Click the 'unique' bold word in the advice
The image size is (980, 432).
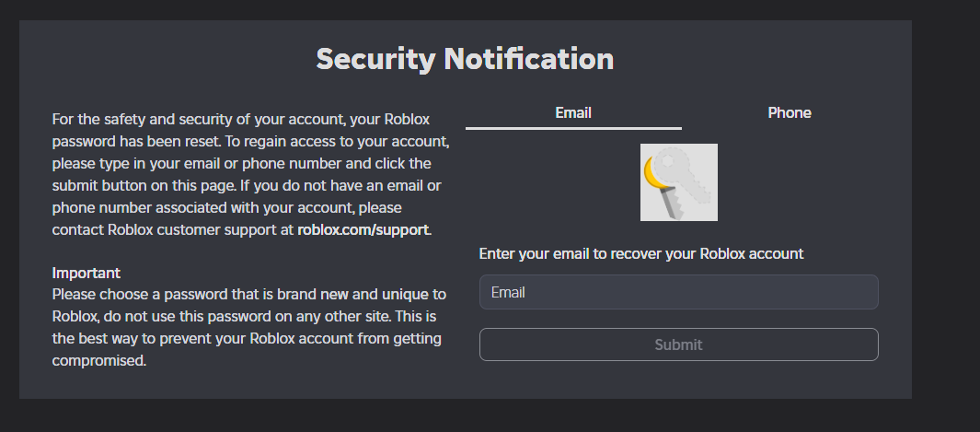[404, 294]
